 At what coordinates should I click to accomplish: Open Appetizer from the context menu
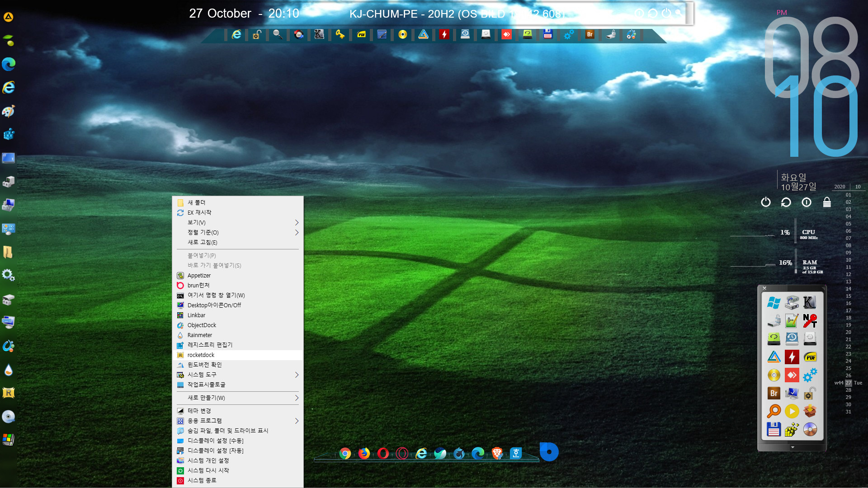click(237, 275)
